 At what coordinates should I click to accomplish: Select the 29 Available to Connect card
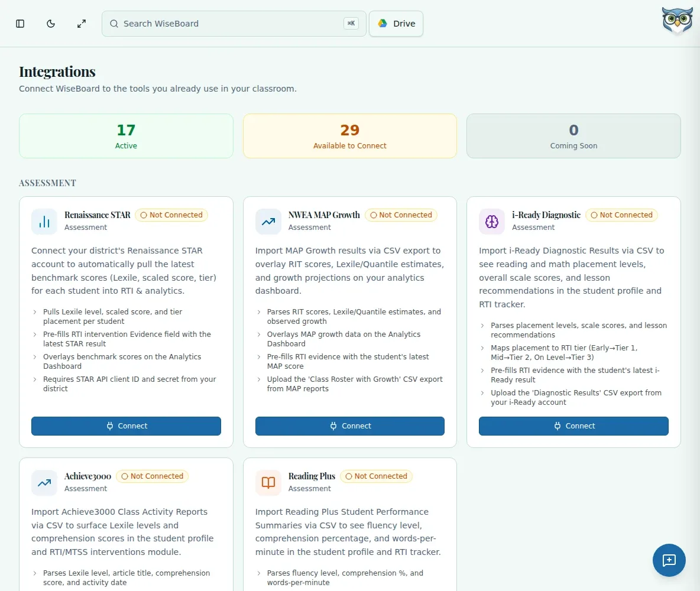(x=350, y=136)
